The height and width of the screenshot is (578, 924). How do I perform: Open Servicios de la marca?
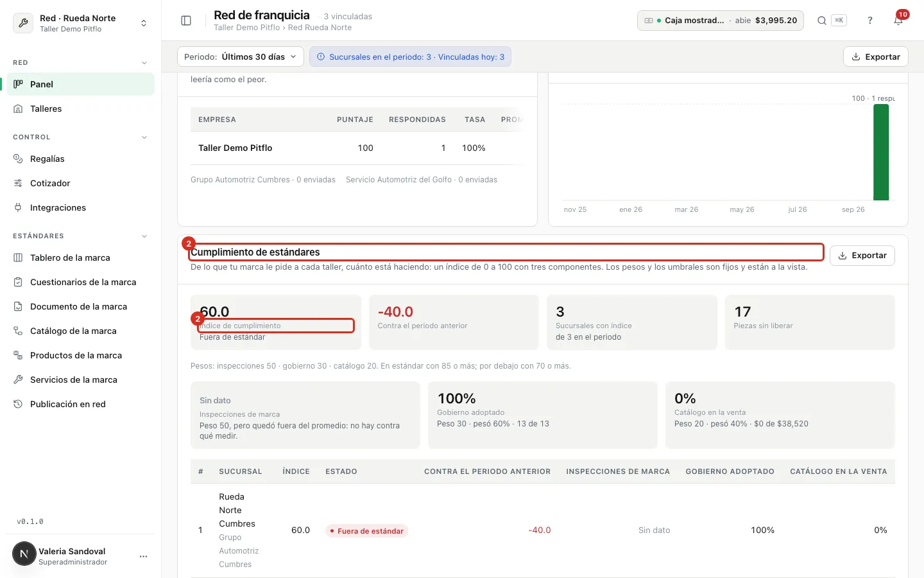(81, 380)
